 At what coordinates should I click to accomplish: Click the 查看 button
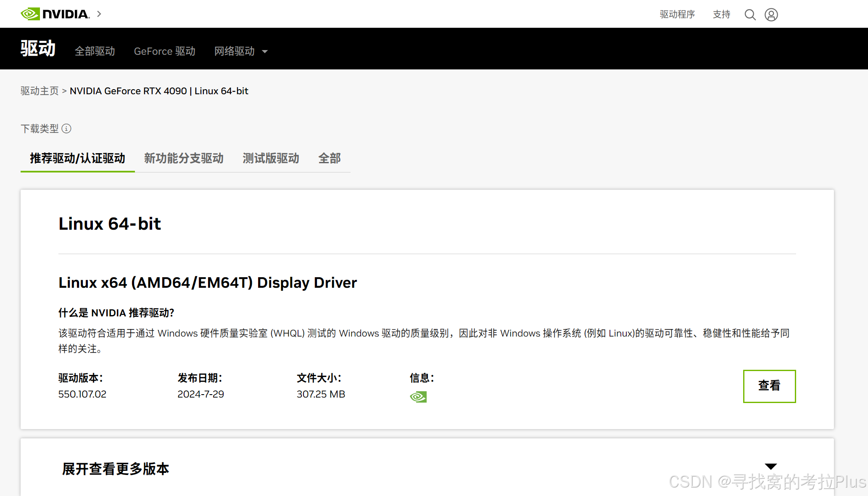(769, 386)
